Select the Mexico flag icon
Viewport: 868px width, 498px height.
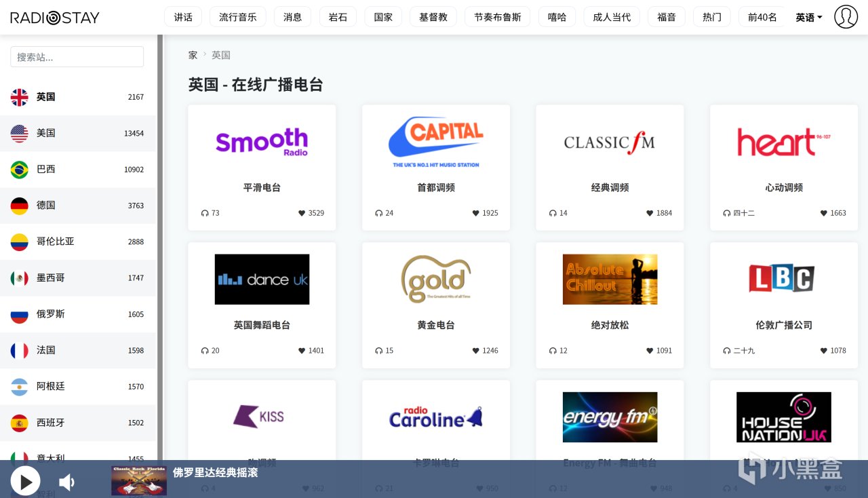(19, 278)
